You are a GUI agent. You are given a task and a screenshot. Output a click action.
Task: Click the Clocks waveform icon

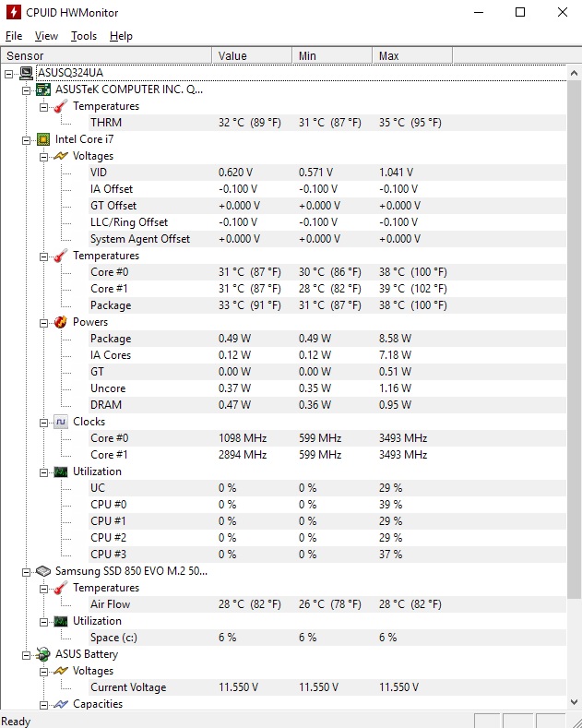61,422
